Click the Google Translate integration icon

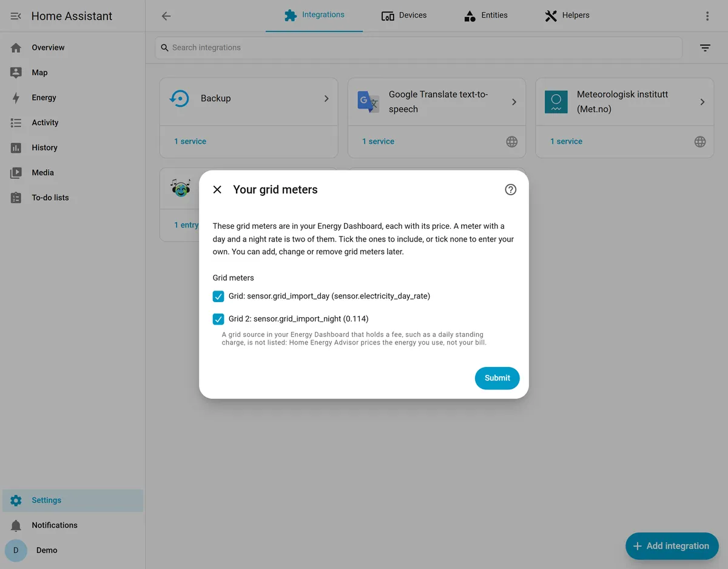[368, 101]
